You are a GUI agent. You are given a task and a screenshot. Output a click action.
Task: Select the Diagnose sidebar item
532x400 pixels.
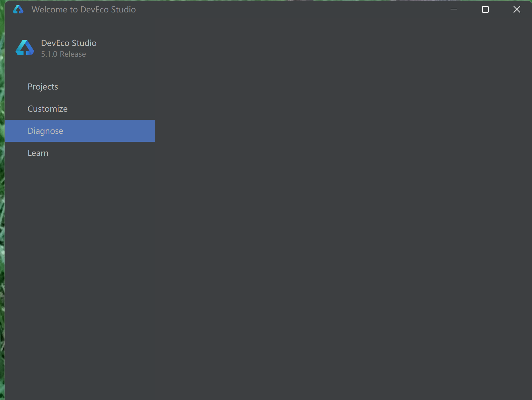[x=46, y=131]
